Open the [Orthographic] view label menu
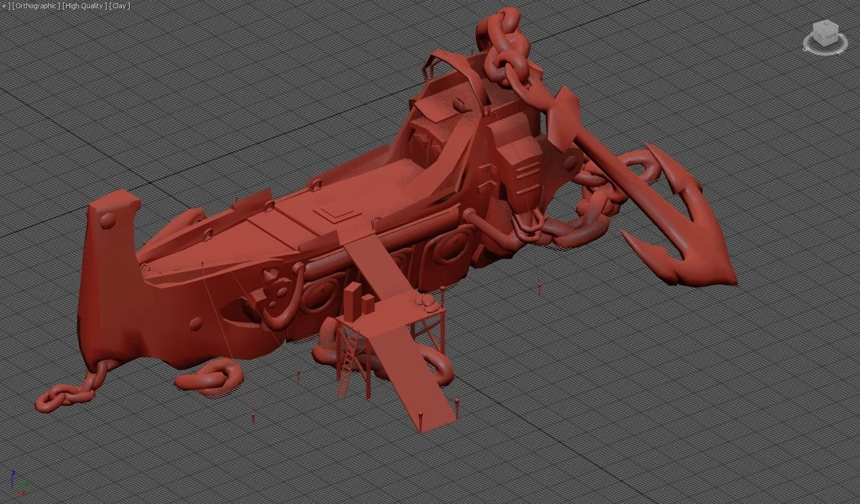Viewport: 860px width, 504px height. pyautogui.click(x=36, y=6)
